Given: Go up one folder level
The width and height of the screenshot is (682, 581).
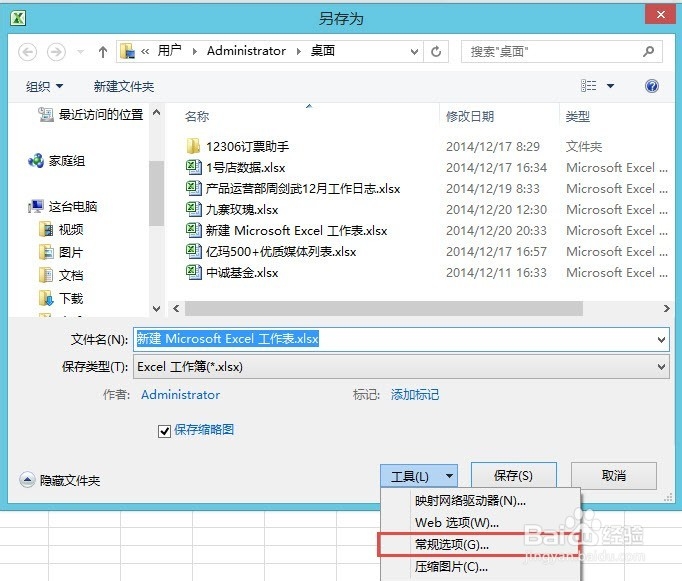Looking at the screenshot, I should click(103, 52).
